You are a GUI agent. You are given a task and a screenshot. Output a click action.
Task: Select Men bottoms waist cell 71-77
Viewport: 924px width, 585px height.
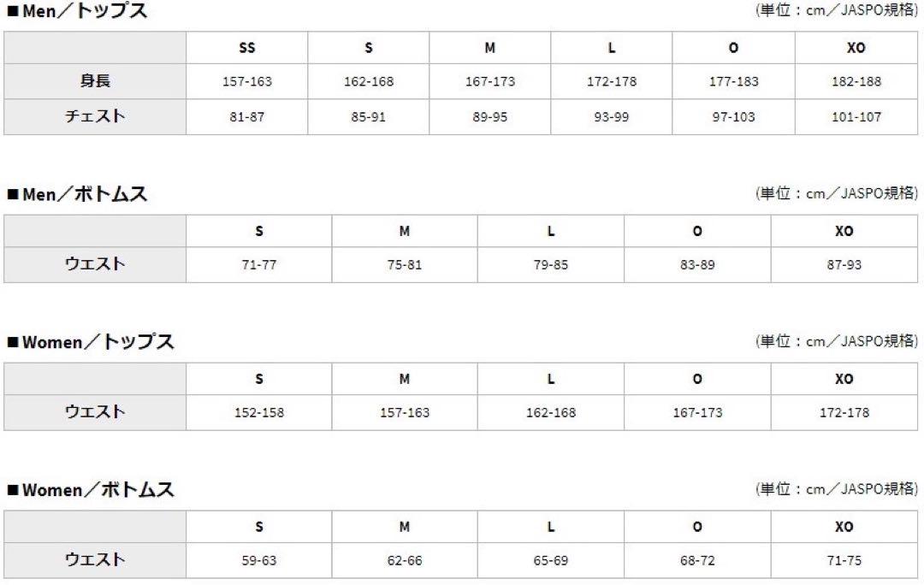(x=258, y=264)
